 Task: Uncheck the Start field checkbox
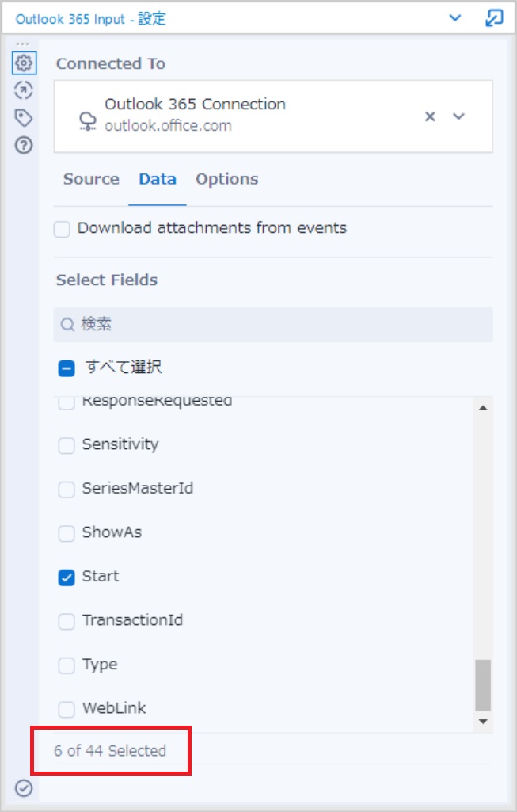click(x=67, y=578)
